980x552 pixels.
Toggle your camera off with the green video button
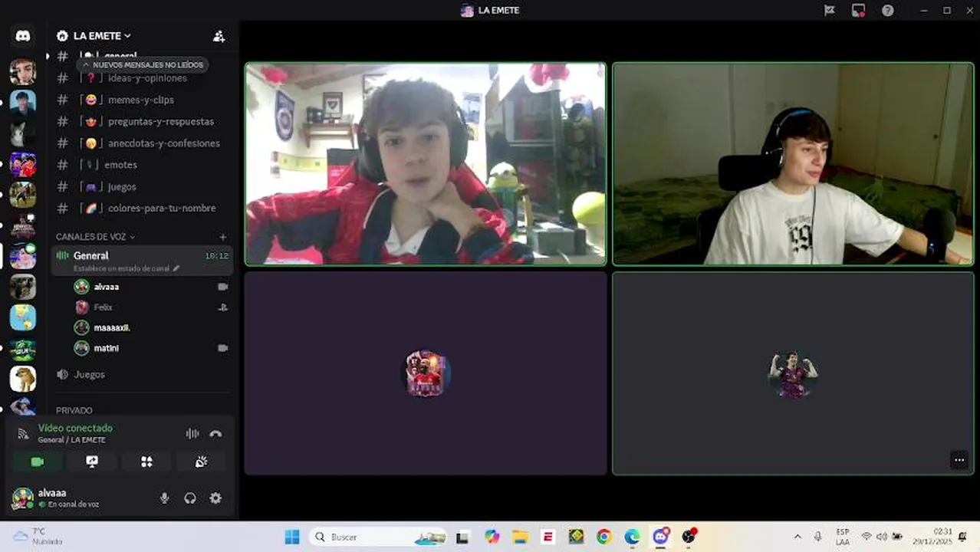(38, 461)
